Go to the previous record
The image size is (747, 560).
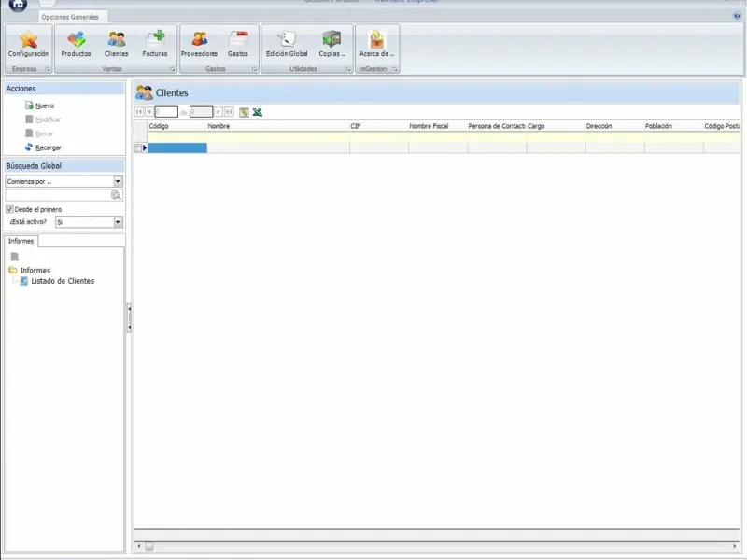(x=149, y=112)
